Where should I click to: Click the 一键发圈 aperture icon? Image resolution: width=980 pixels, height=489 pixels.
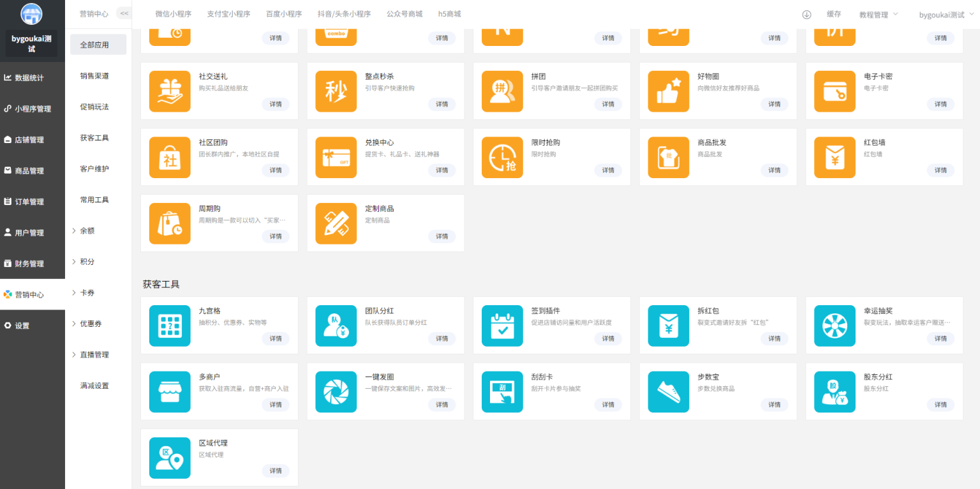point(336,392)
